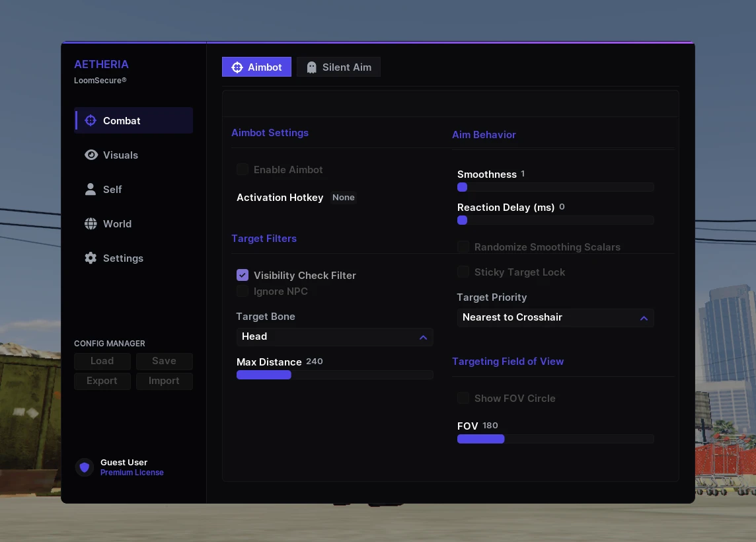Click the Max Distance slider bar
The width and height of the screenshot is (756, 542).
click(x=334, y=375)
